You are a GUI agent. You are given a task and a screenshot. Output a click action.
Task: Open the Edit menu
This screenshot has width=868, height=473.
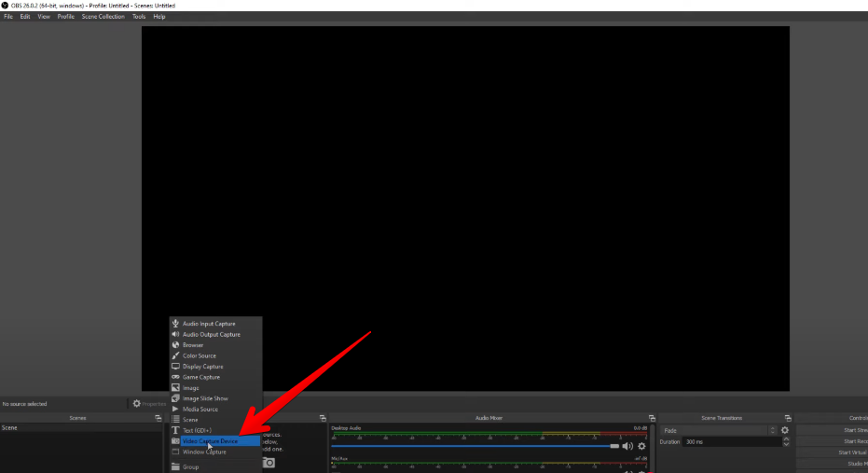(x=25, y=17)
